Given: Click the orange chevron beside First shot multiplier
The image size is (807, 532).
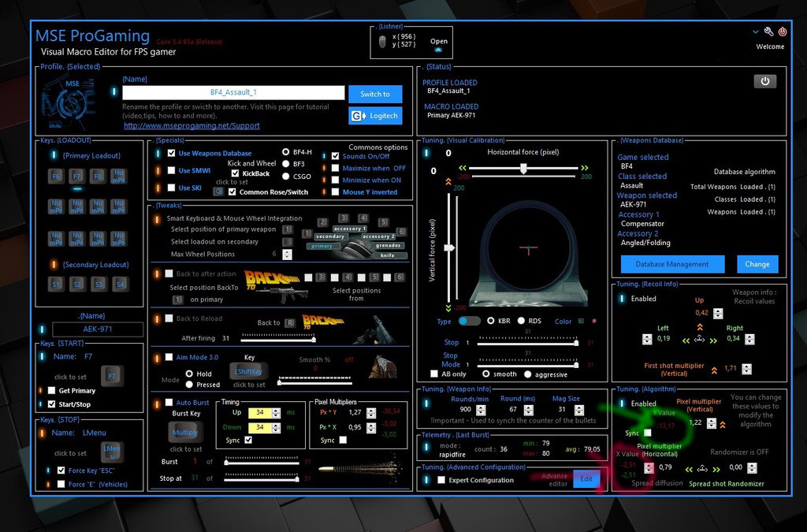Looking at the screenshot, I should 714,370.
